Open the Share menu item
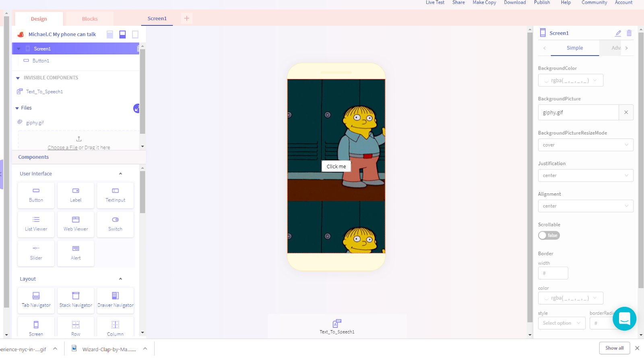Viewport: 644px width, 358px height. tap(458, 2)
